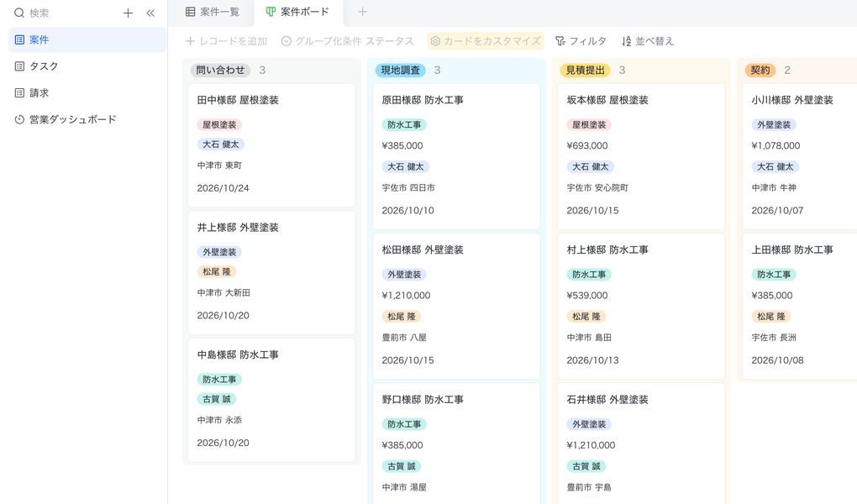This screenshot has height=504, width=857.
Task: Open card 上田様邸 防水工事
Action: tap(800, 306)
